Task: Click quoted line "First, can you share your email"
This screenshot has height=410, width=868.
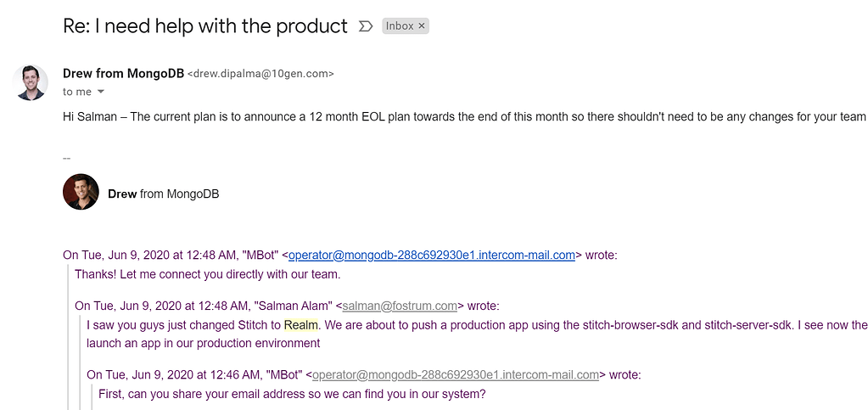Action: click(x=292, y=394)
